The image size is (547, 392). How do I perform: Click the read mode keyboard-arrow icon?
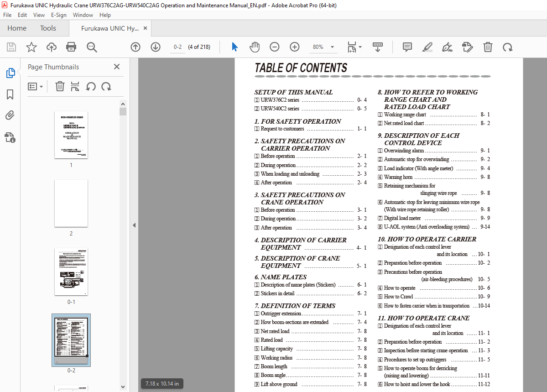[377, 47]
